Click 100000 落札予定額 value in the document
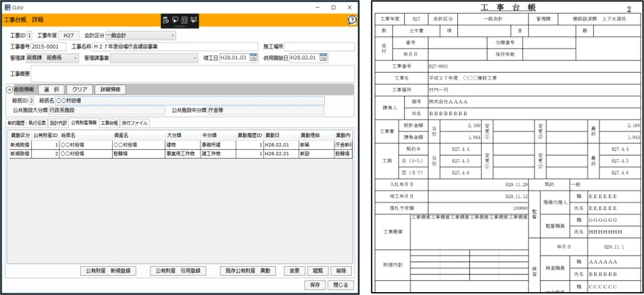 (x=520, y=208)
